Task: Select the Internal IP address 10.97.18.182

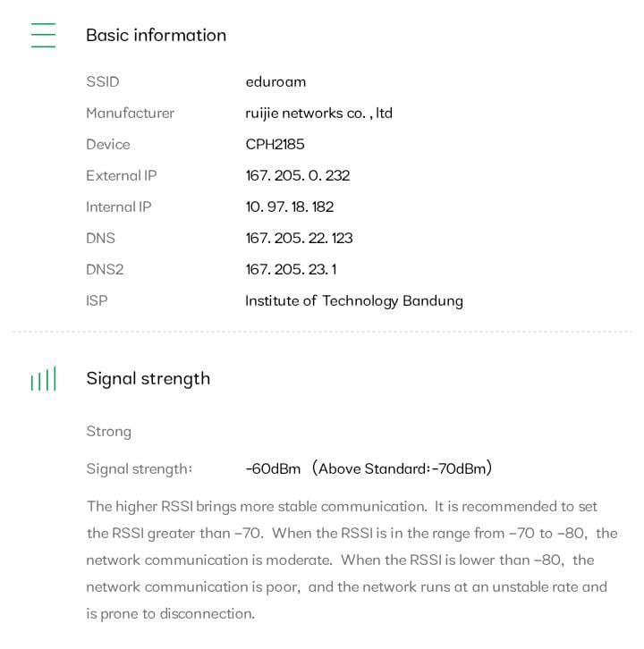Action: pos(289,206)
